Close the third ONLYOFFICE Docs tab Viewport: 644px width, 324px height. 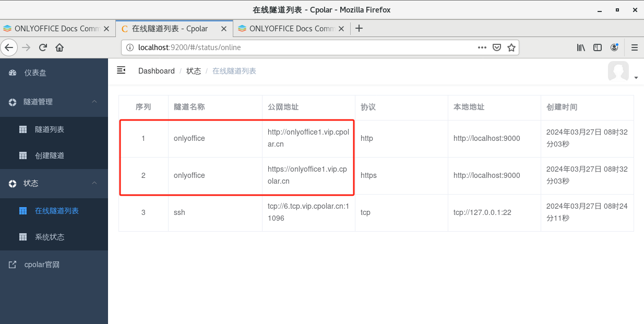342,29
